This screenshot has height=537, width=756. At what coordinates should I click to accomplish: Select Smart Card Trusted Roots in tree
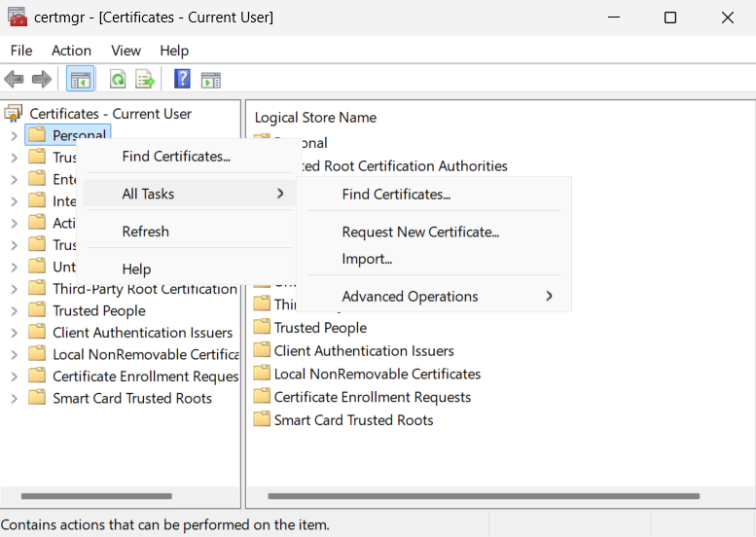(132, 399)
